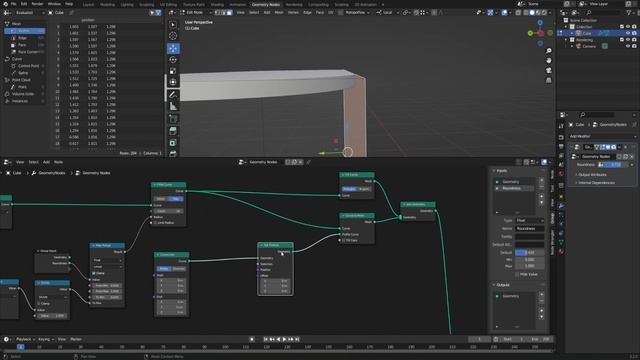
Task: Toggle camera view icon in viewport
Action: (549, 70)
